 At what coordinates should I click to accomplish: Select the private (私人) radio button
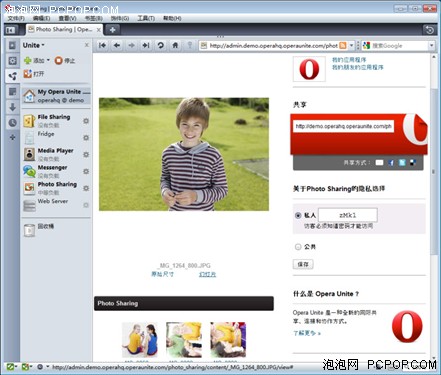(298, 215)
